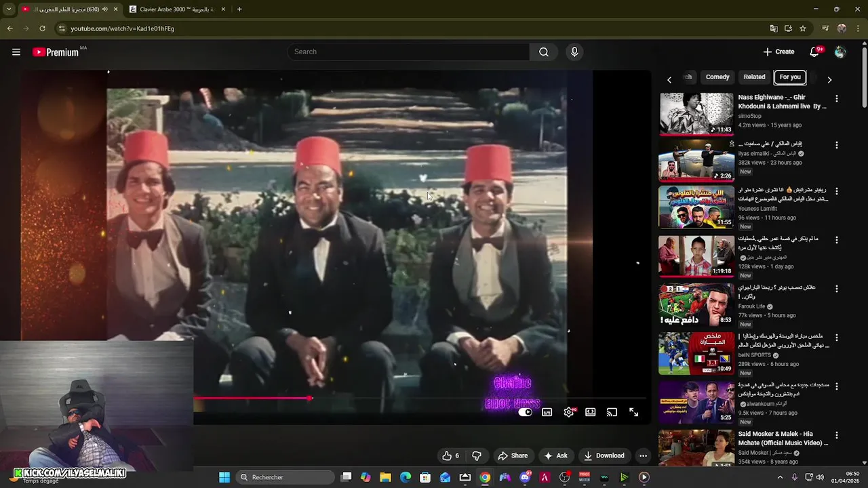
Task: Select the For you chip
Action: tap(790, 77)
